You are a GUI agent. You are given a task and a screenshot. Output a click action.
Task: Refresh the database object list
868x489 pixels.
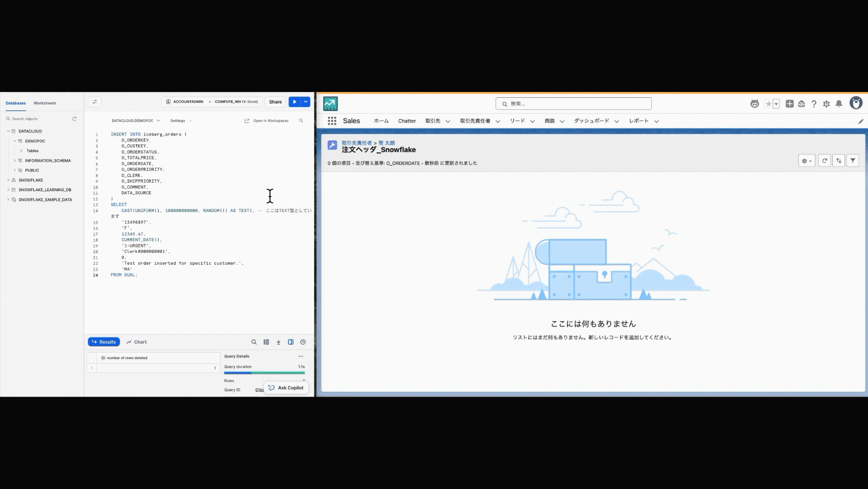coord(75,119)
